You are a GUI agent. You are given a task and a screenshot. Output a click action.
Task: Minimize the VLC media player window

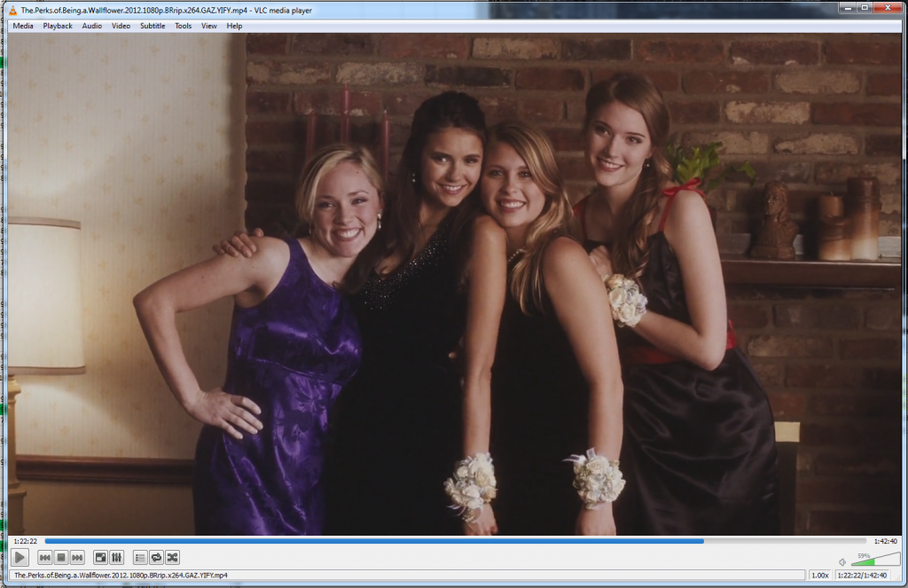click(848, 7)
